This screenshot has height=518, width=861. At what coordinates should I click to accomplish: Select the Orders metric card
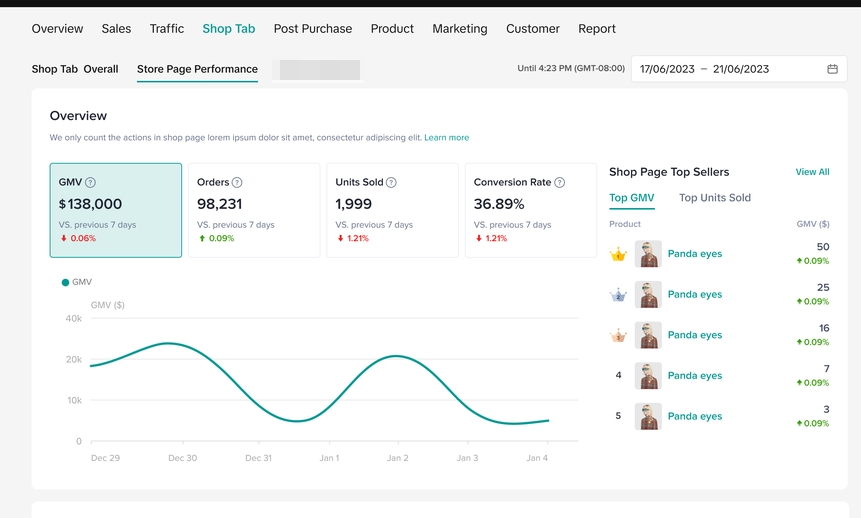[x=254, y=211]
